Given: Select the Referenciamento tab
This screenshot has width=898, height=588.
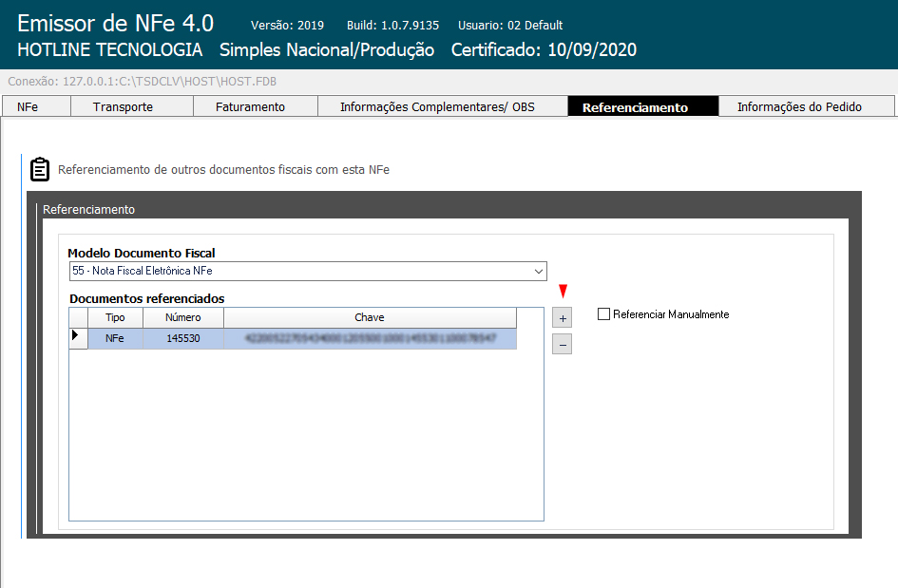Looking at the screenshot, I should click(x=635, y=107).
